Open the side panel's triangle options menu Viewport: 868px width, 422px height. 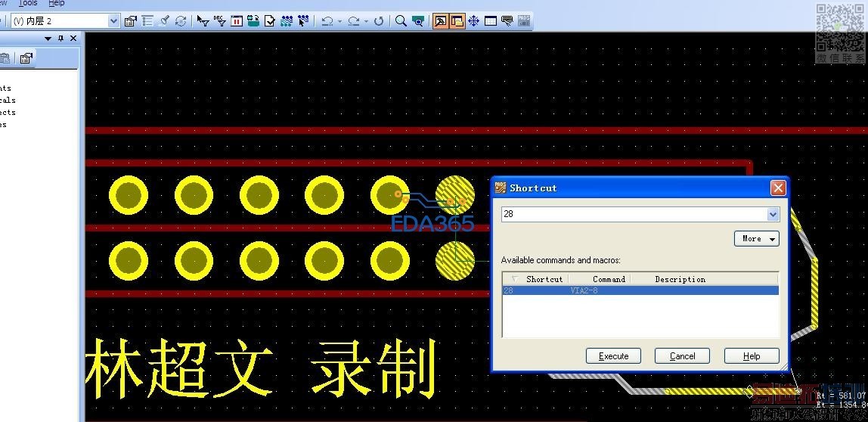tap(48, 39)
